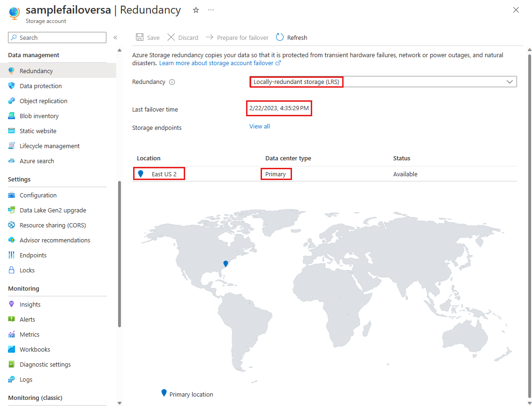Open Diagnostic settings from the sidebar
532x406 pixels.
coord(45,365)
